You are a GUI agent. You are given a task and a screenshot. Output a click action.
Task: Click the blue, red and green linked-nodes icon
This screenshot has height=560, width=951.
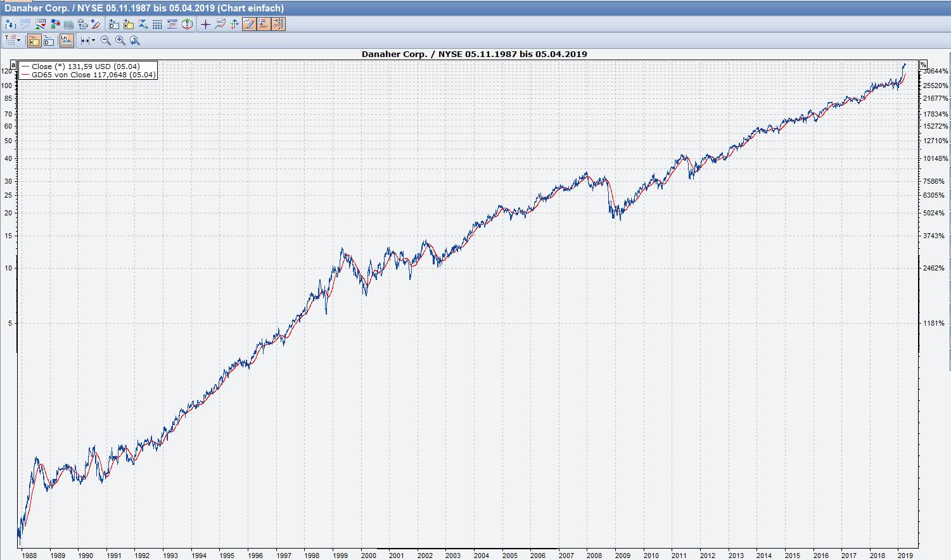coord(55,24)
